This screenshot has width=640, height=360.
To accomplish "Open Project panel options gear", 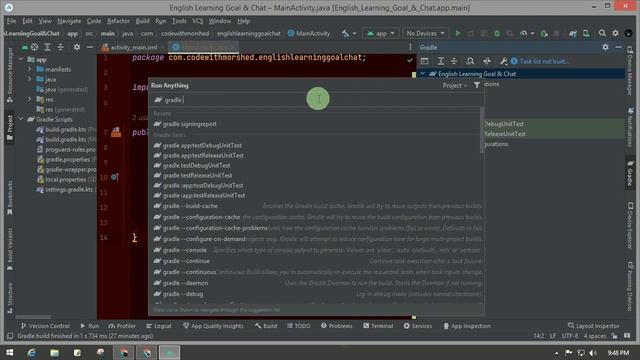I will (77, 47).
